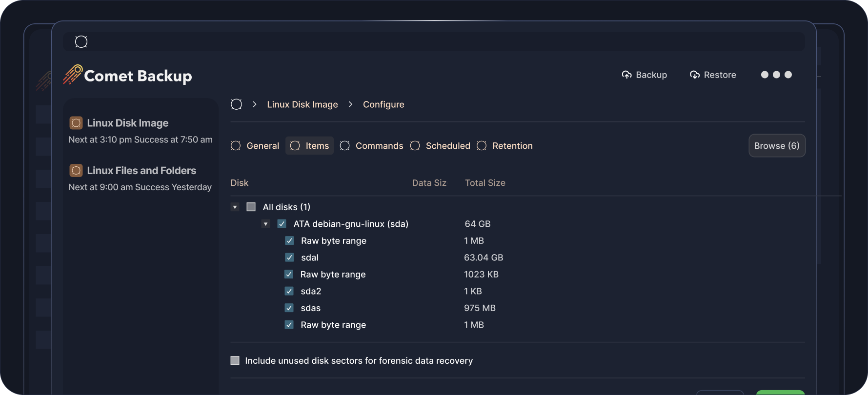
Task: Click the Data Siz column header
Action: [x=429, y=183]
